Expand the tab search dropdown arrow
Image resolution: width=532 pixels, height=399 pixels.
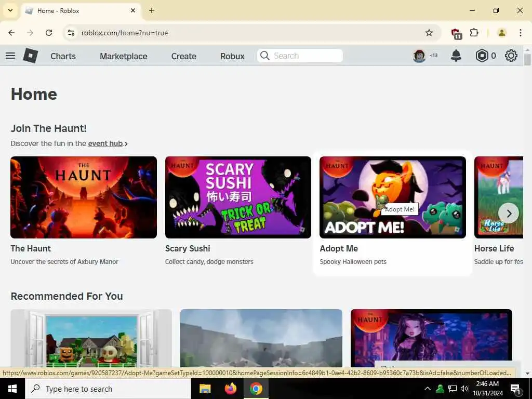(x=10, y=10)
